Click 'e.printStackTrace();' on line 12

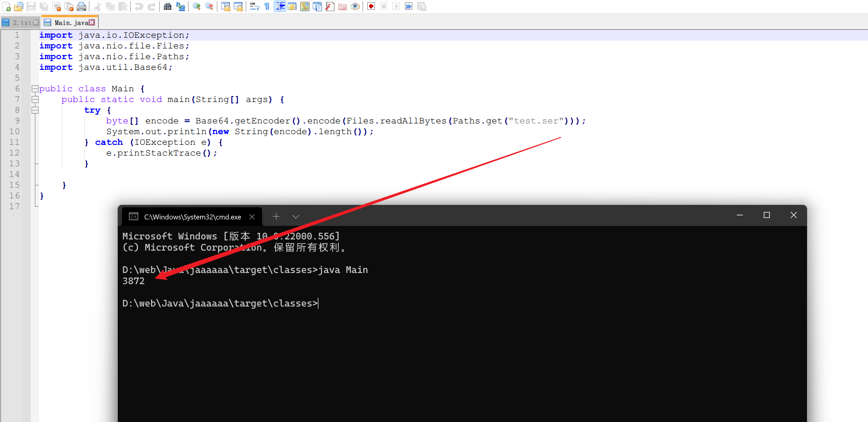pyautogui.click(x=162, y=153)
